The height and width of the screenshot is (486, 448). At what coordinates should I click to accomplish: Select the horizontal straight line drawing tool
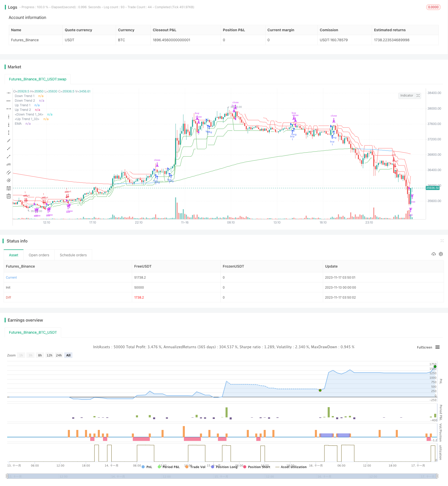click(9, 93)
